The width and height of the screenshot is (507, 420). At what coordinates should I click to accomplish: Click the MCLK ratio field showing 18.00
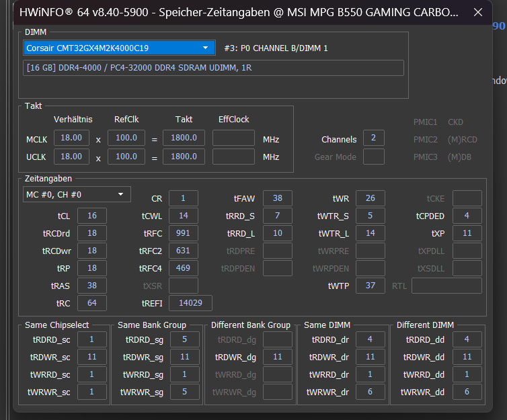(x=71, y=138)
